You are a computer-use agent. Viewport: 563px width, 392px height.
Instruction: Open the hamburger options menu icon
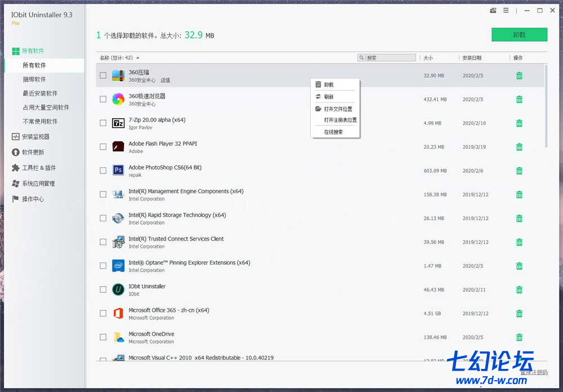coord(506,11)
